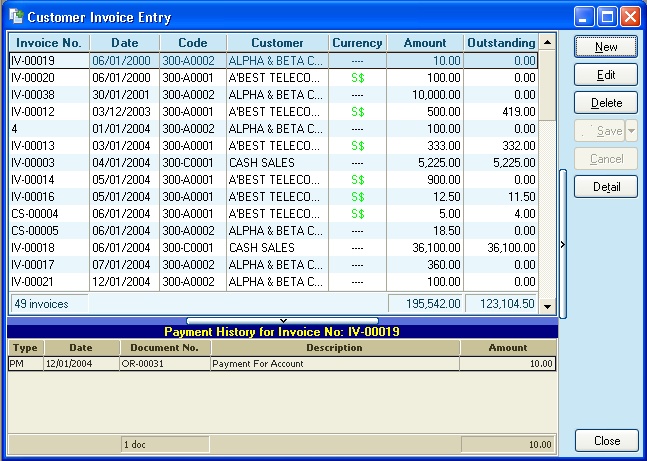This screenshot has width=647, height=461.
Task: Close the window with the red X
Action: (x=631, y=17)
